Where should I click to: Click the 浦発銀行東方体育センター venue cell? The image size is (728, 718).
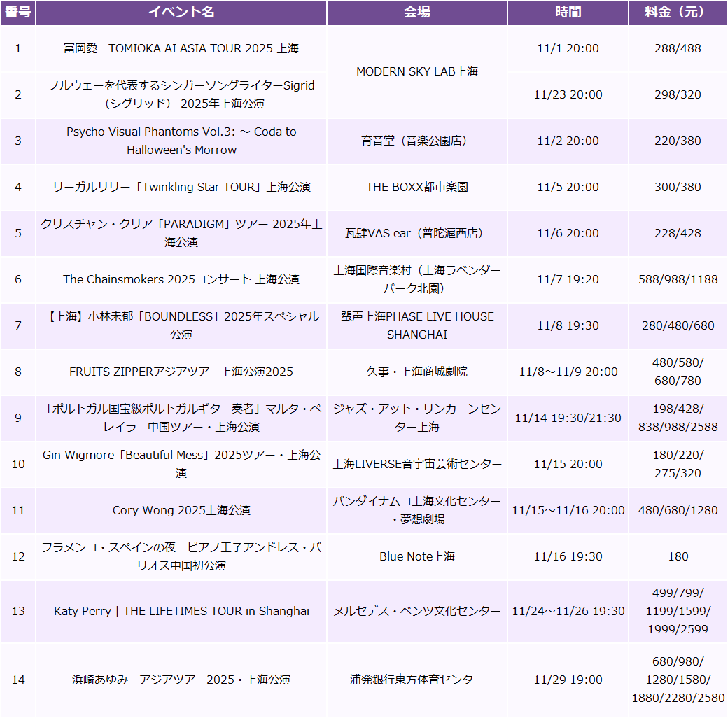416,679
